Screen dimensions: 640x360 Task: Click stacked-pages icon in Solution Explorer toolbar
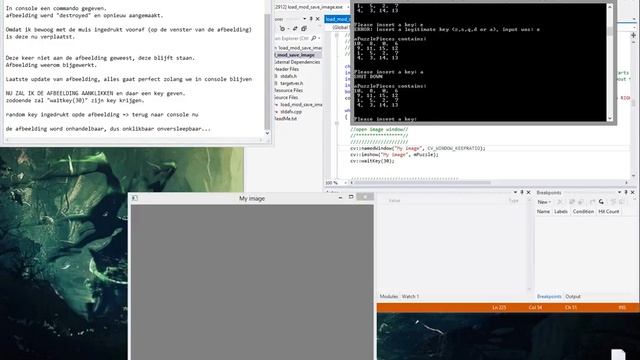304,29
